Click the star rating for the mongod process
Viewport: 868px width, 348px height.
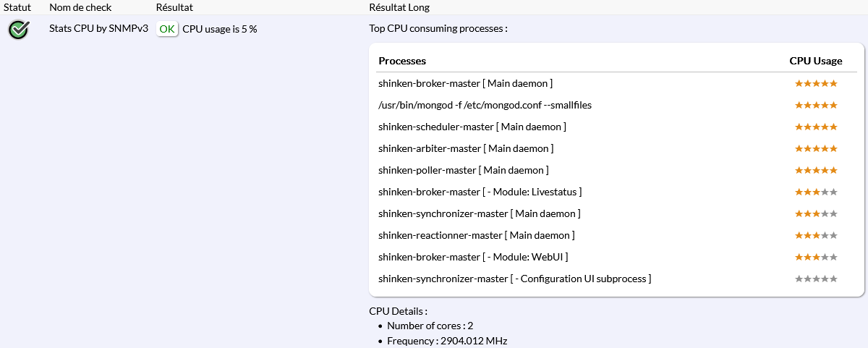816,105
